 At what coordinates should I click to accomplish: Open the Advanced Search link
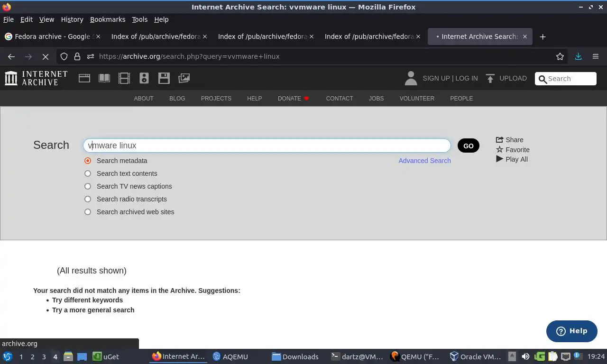point(424,161)
